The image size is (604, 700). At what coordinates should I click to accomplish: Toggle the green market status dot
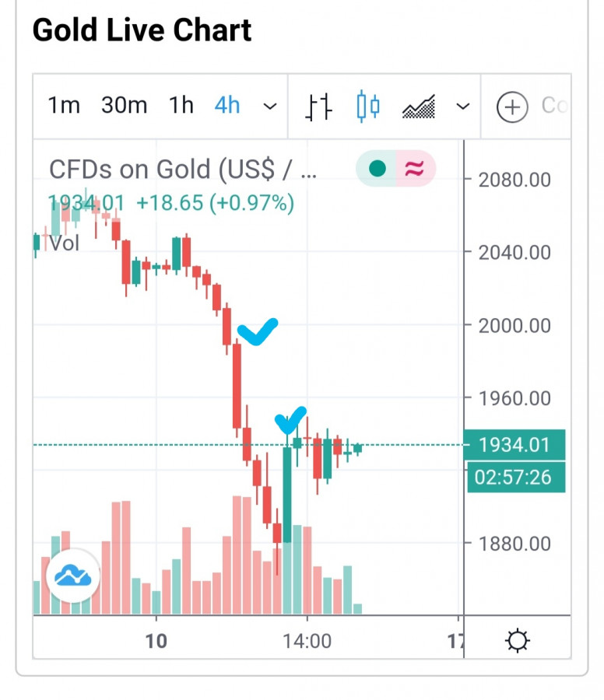pos(377,169)
